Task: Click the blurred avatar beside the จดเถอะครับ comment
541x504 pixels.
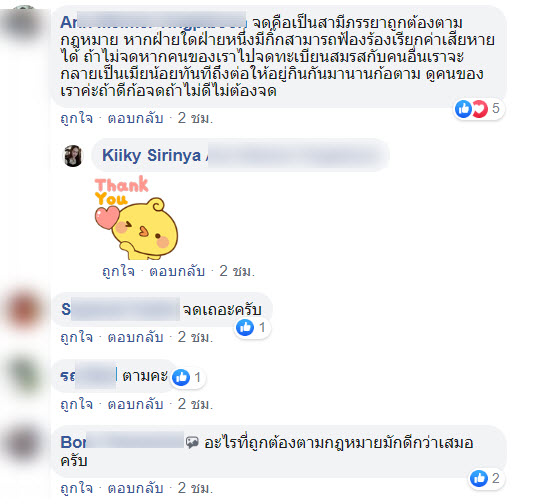Action: coord(24,309)
